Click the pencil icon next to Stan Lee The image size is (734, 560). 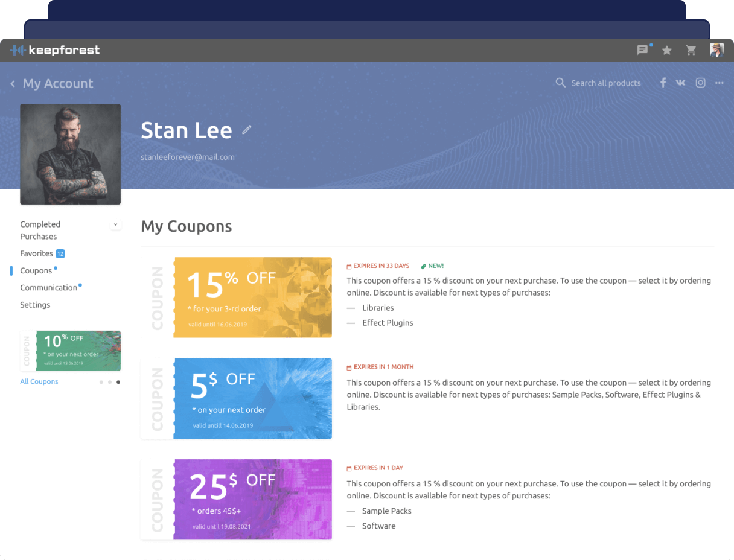(247, 130)
